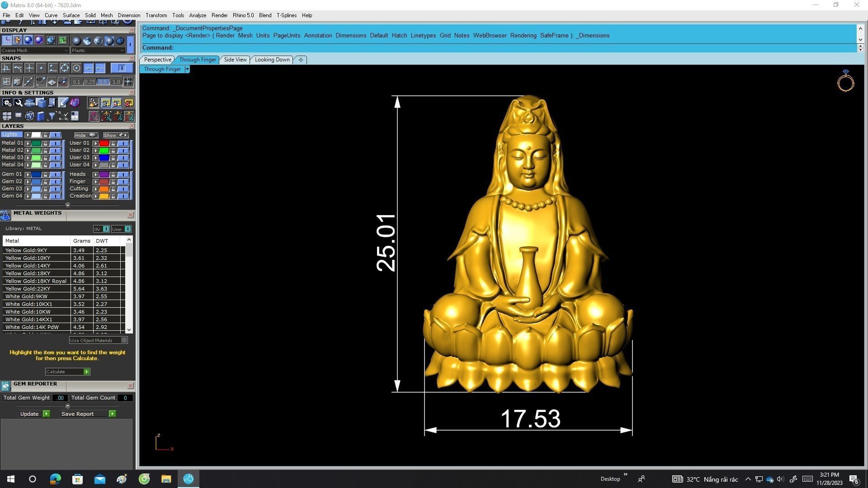Expand the layers panel using the down chevron
The image size is (868, 488).
[x=68, y=205]
